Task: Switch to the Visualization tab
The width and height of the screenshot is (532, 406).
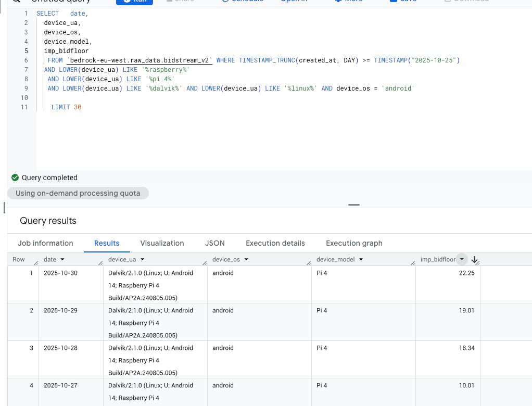Action: pyautogui.click(x=162, y=243)
